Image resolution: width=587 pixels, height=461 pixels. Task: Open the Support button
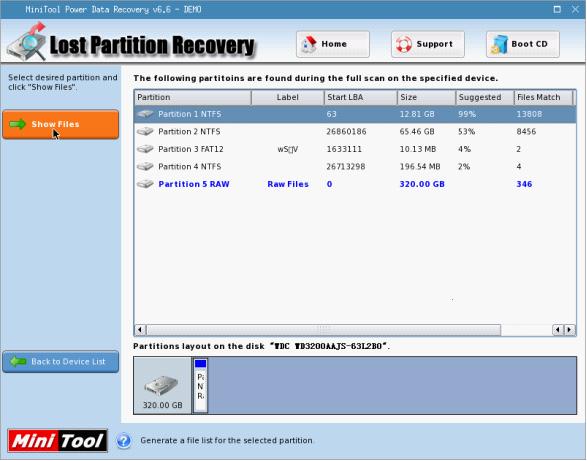428,44
